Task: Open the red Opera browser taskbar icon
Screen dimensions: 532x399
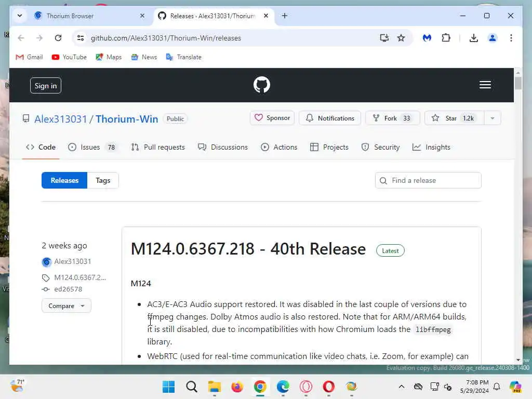Action: tap(328, 387)
